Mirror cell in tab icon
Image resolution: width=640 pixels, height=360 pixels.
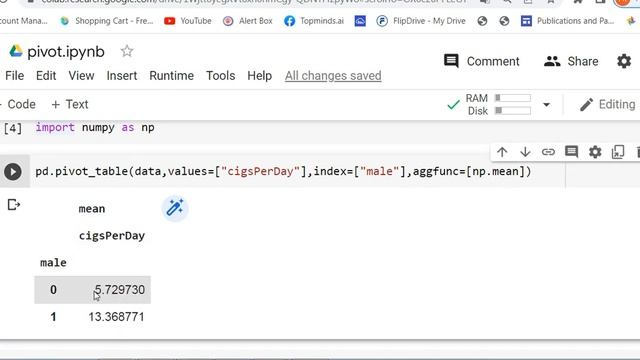coord(618,152)
